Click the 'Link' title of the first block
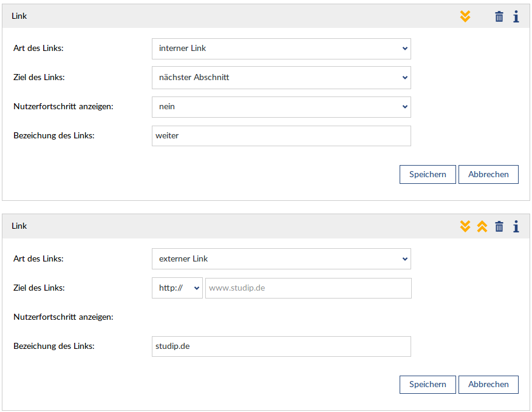The height and width of the screenshot is (412, 532). click(x=19, y=16)
